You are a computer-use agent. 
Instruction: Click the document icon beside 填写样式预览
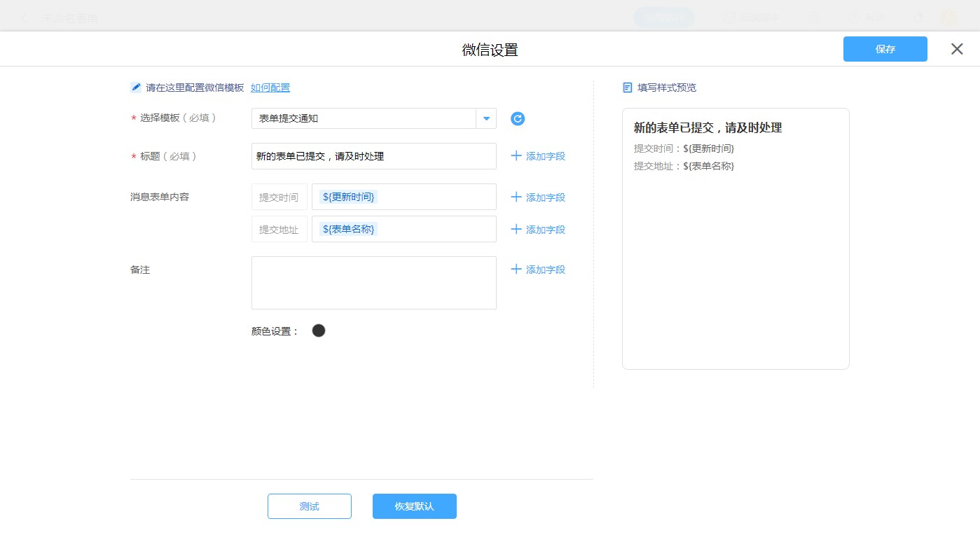click(628, 88)
